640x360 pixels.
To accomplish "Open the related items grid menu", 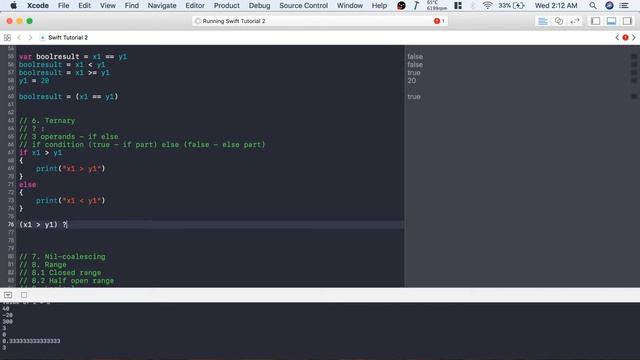I will click(7, 38).
